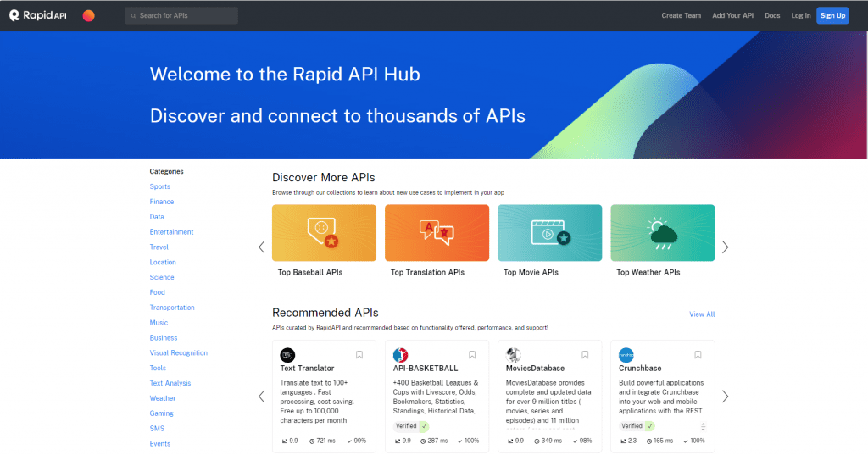Open the Top Movie APIs collection tile
The image size is (868, 455).
click(x=549, y=233)
